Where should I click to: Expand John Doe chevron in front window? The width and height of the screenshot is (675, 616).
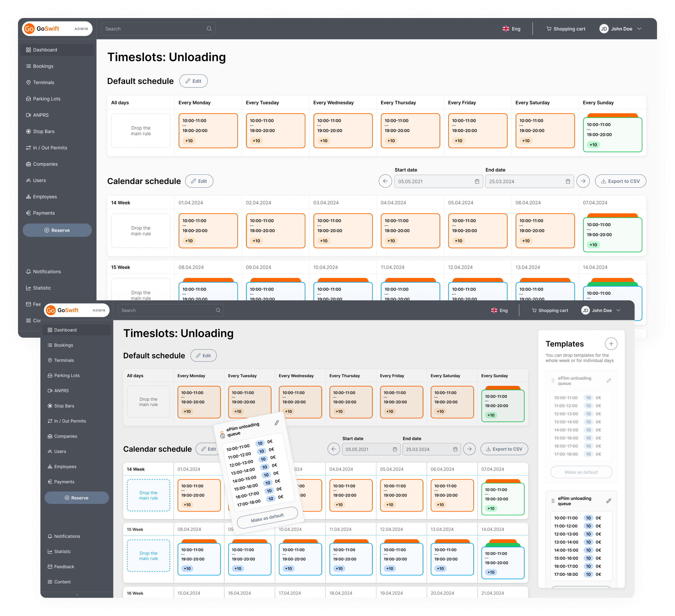tap(618, 310)
